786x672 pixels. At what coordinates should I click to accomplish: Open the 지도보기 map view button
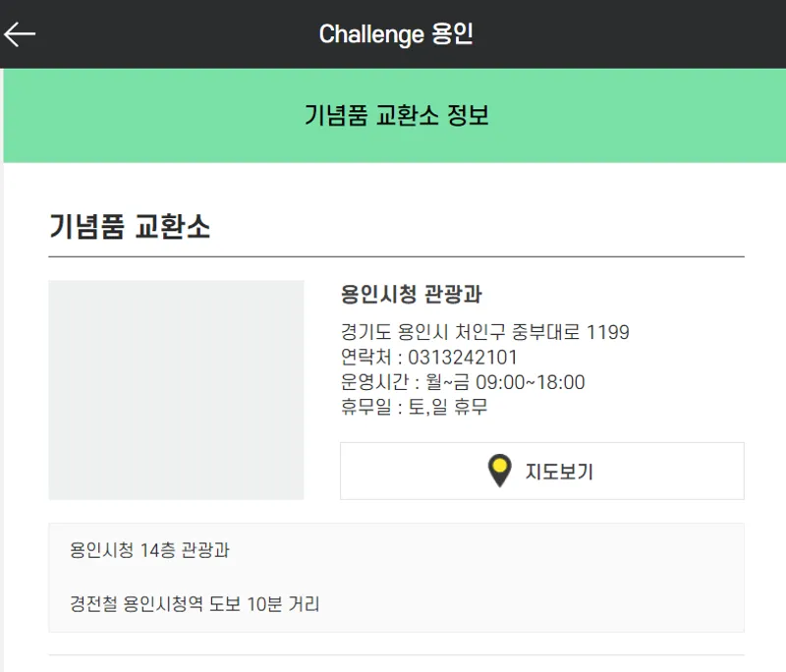tap(542, 471)
